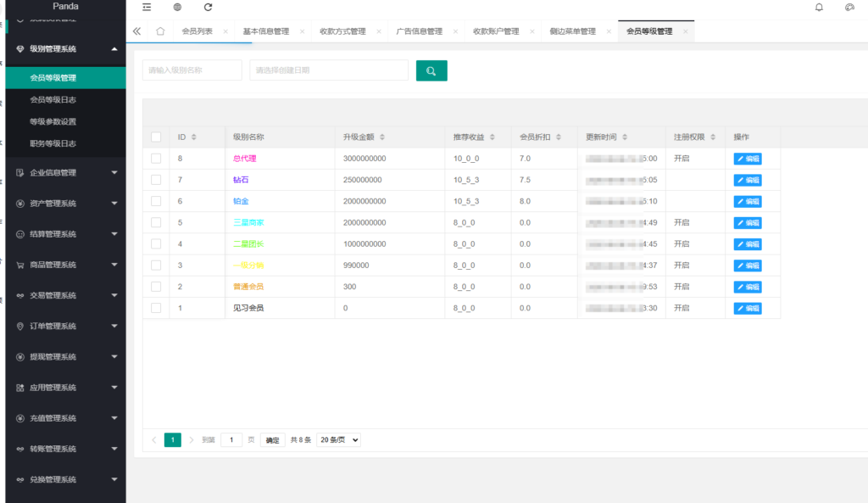The image size is (868, 503).
Task: Open the language globe icon
Action: [177, 7]
